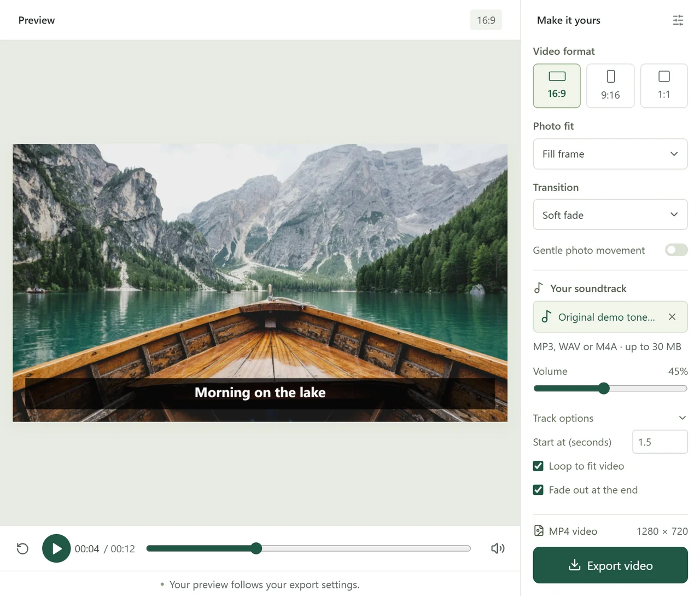Focus the Start at (seconds) field

click(660, 442)
